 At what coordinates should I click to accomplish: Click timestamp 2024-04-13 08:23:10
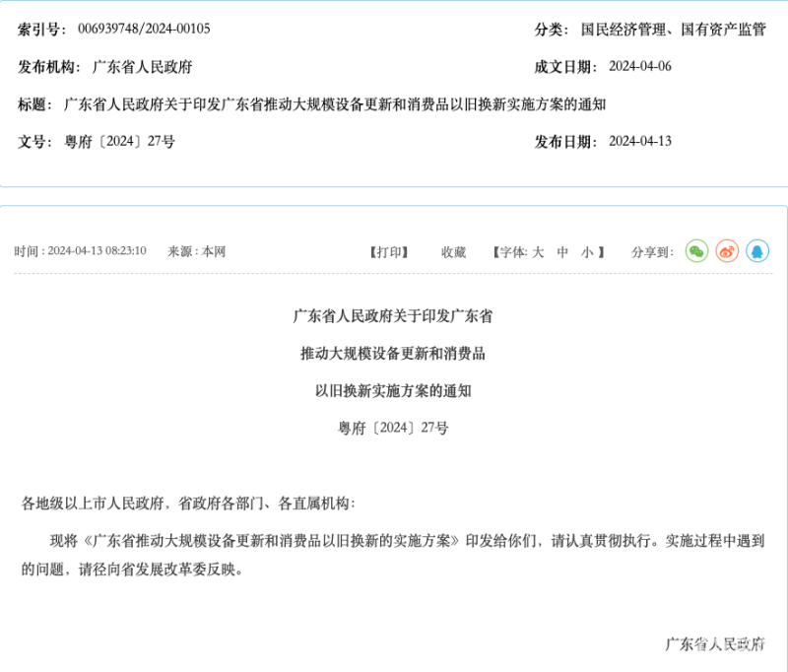point(97,251)
